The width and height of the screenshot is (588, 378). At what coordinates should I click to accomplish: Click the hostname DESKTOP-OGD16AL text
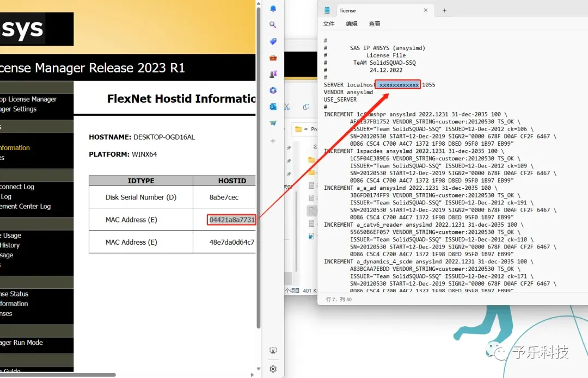point(164,137)
